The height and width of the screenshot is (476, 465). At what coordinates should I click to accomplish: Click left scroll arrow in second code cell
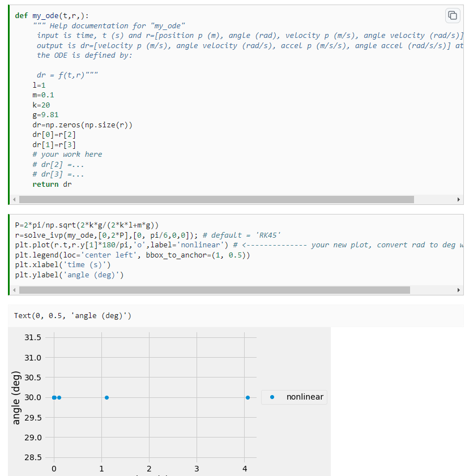coord(14,290)
